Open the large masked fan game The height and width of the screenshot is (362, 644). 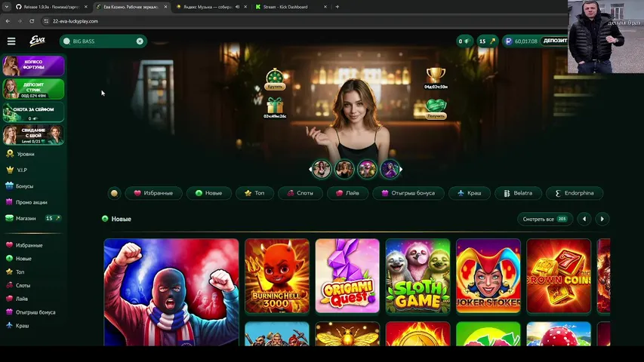pyautogui.click(x=171, y=292)
